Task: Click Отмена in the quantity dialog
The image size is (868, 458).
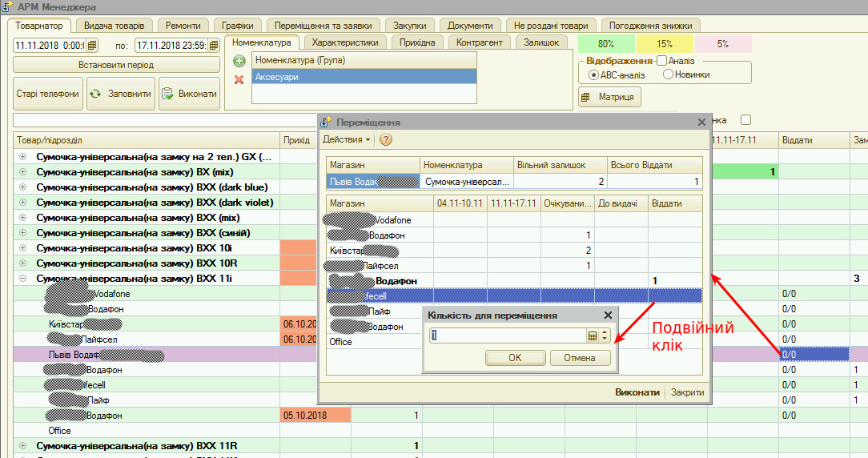Action: click(580, 358)
